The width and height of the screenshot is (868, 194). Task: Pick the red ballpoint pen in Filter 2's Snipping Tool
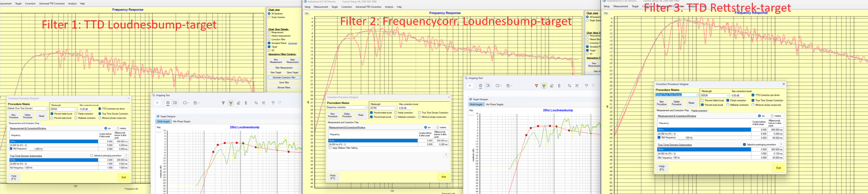click(x=536, y=86)
